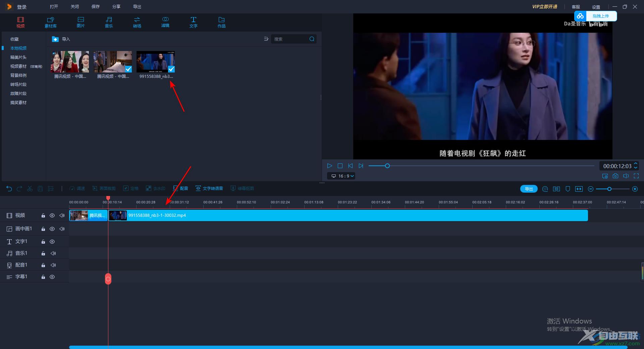
Task: Click the magnifier search icon
Action: point(312,39)
